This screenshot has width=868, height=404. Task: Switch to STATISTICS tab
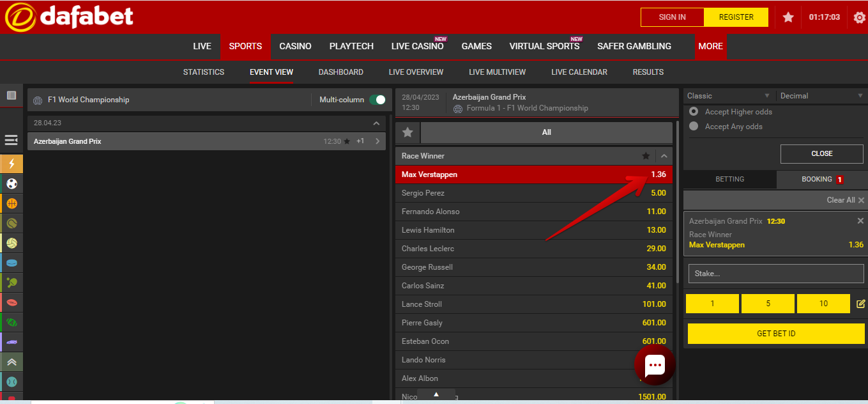click(204, 72)
